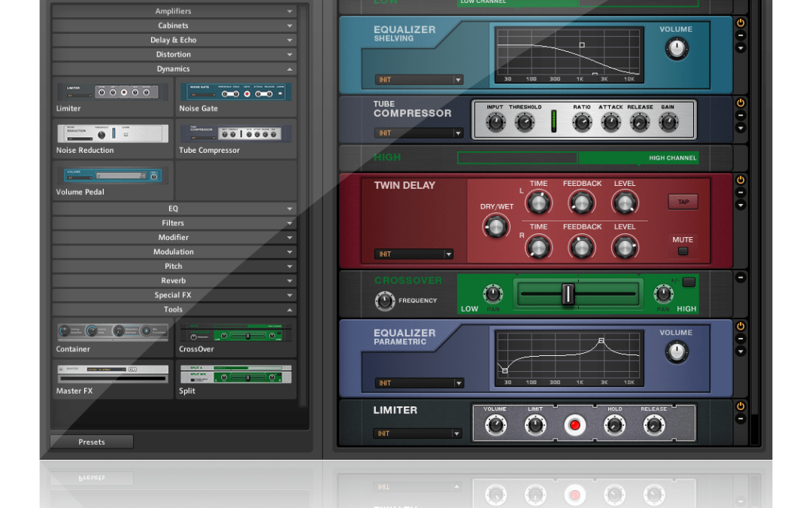Minimize the Crossover module
The width and height of the screenshot is (812, 508).
click(x=741, y=277)
